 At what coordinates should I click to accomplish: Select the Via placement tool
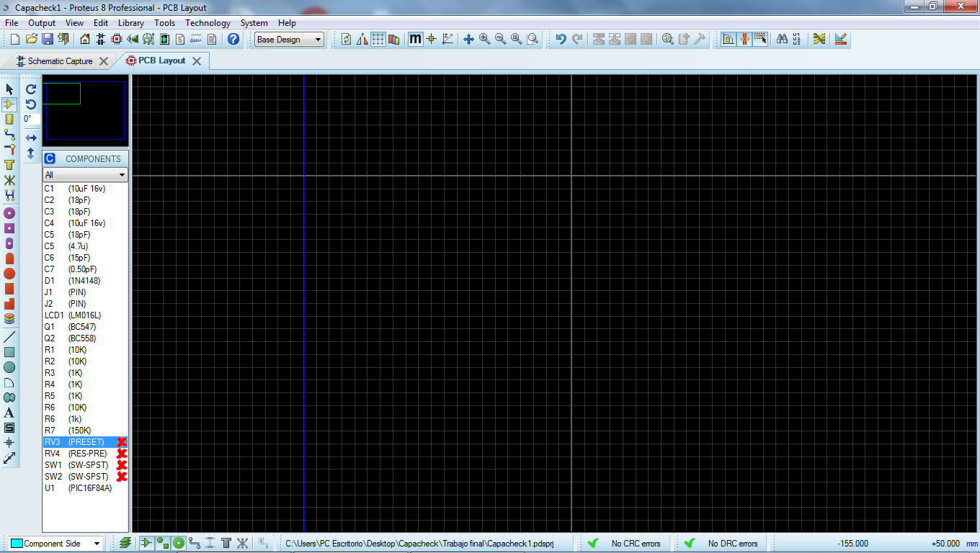pos(9,149)
